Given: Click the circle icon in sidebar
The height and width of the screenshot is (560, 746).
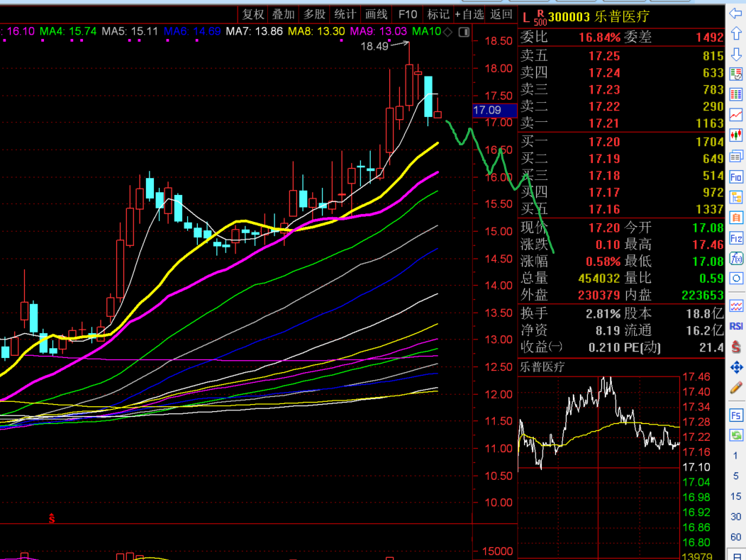Looking at the screenshot, I should click(x=735, y=279).
